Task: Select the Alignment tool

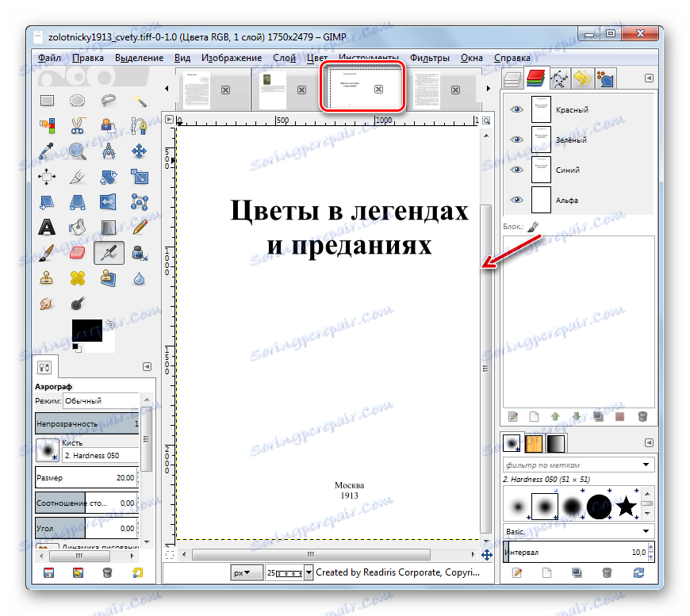Action: click(x=47, y=177)
